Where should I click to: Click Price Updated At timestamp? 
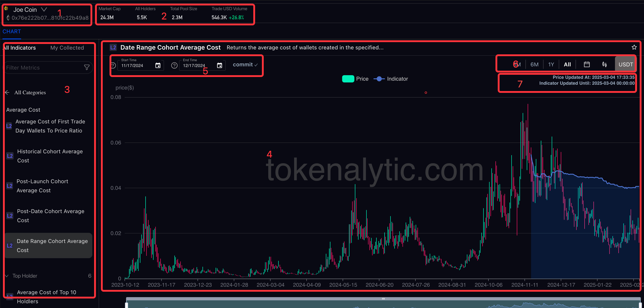click(593, 77)
